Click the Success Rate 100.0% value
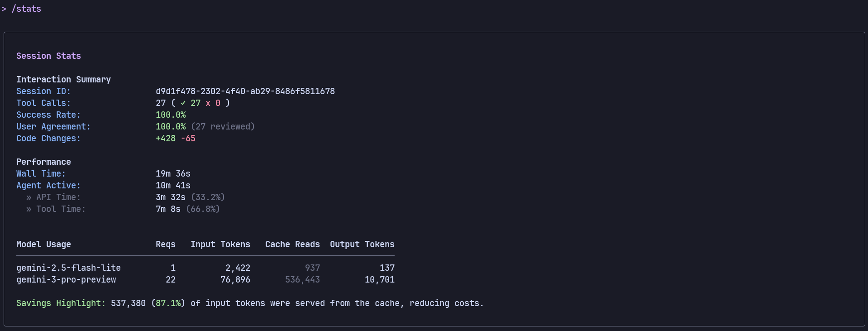This screenshot has width=868, height=331. click(171, 115)
